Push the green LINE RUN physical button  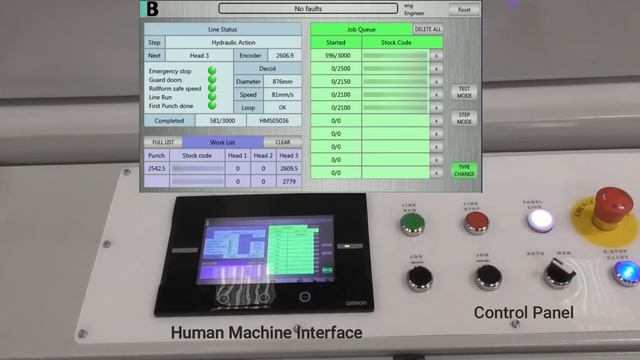412,224
